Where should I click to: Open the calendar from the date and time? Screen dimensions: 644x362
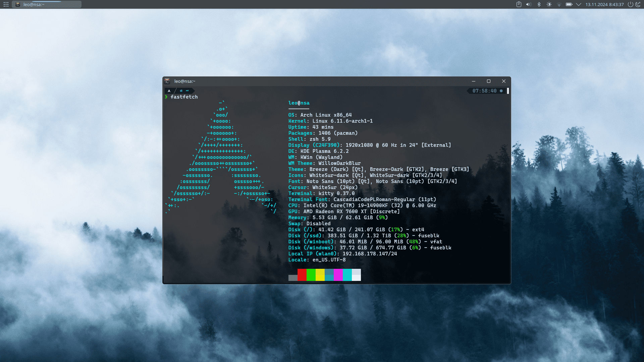(x=604, y=4)
